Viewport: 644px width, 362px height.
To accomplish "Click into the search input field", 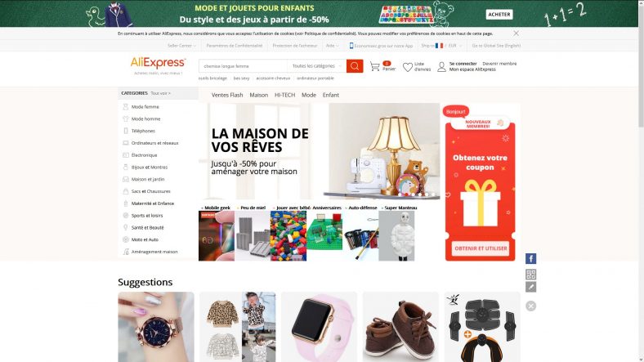I will tap(243, 66).
